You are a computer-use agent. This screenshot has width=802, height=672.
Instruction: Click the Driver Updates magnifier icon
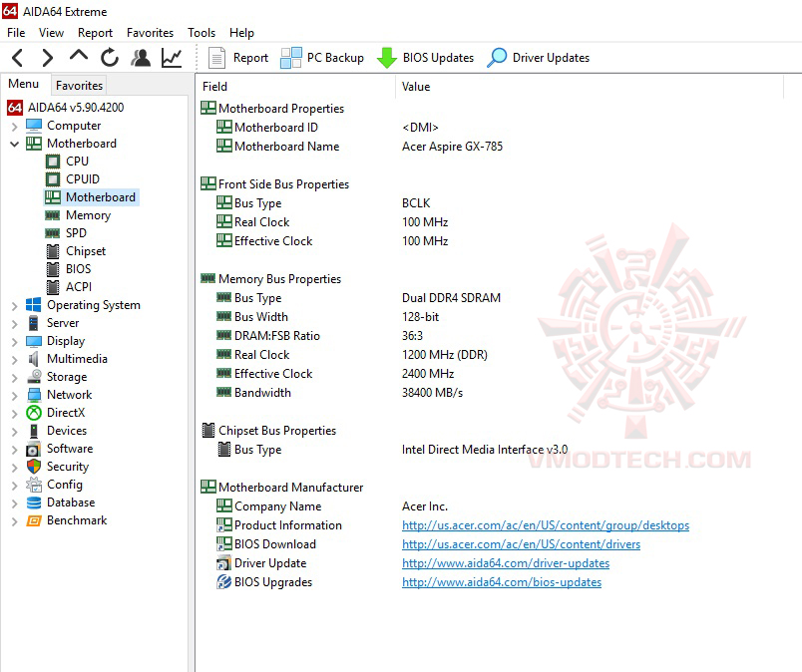tap(497, 58)
